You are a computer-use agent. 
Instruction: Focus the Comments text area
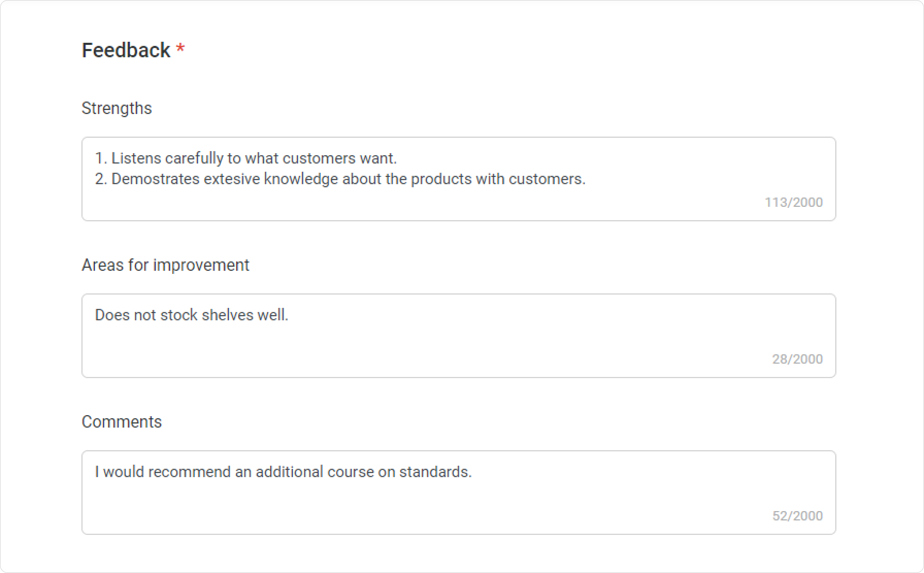[x=458, y=493]
